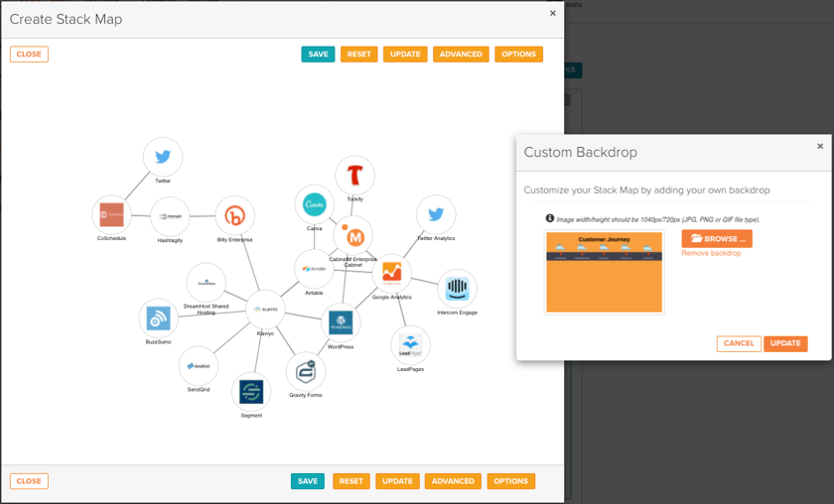The height and width of the screenshot is (504, 834).
Task: Click the WordPress node icon
Action: (341, 322)
